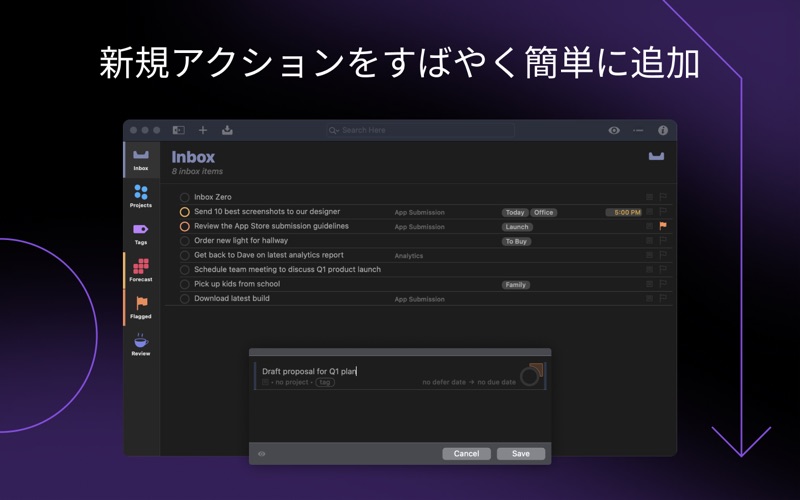Switch to the Forecast perspective
This screenshot has height=500, width=800.
coord(141,270)
